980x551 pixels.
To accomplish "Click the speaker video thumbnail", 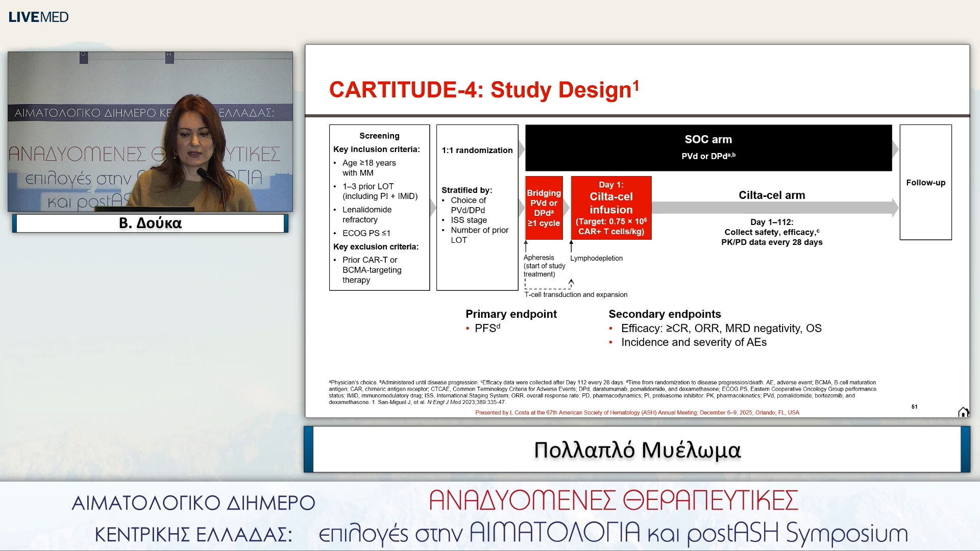I will click(150, 132).
